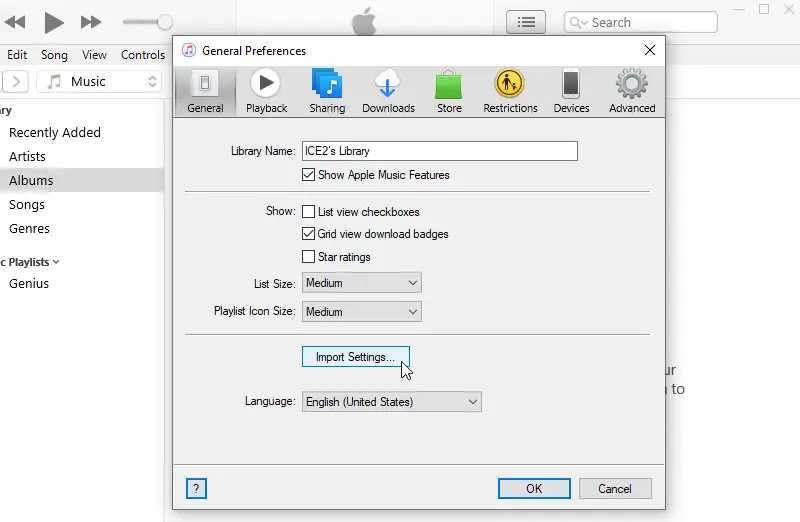Disable Grid view download badges
Viewport: 800px width, 522px height.
point(308,234)
